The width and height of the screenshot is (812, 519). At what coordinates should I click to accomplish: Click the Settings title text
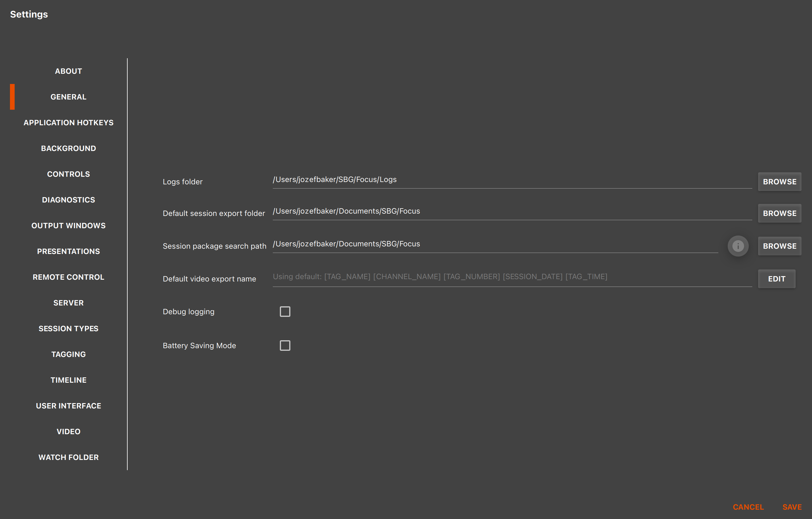29,15
